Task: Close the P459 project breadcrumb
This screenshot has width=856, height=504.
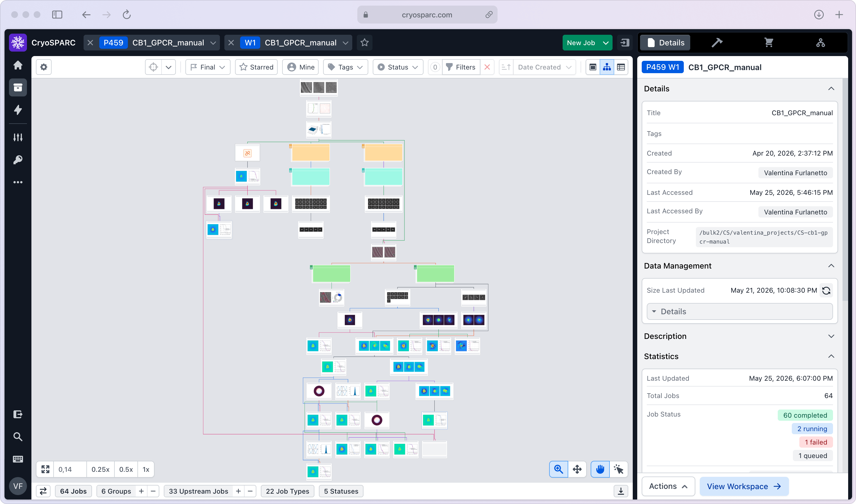Action: coord(90,42)
